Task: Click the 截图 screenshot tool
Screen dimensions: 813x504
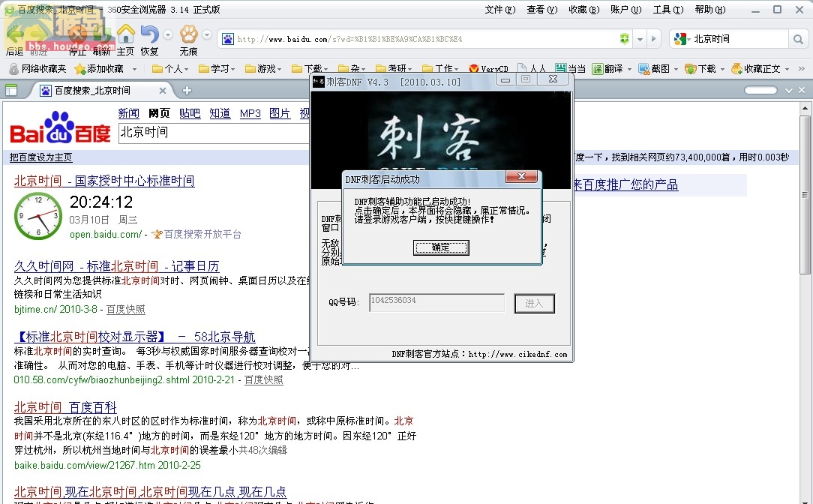Action: pos(654,68)
